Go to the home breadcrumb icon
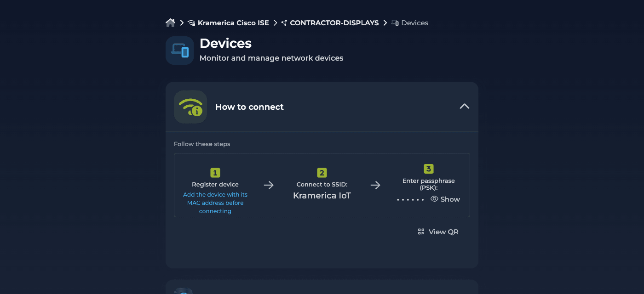 click(171, 23)
